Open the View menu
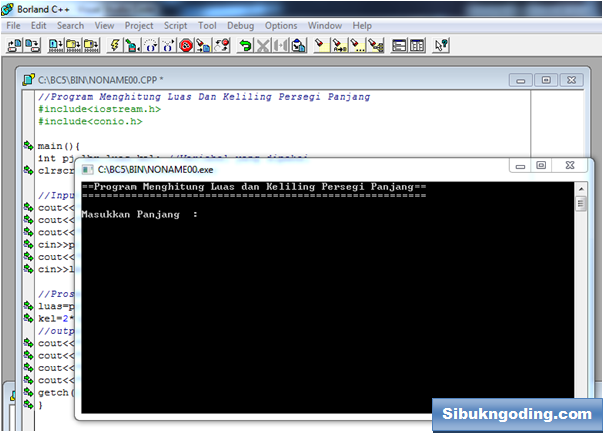 pos(104,26)
